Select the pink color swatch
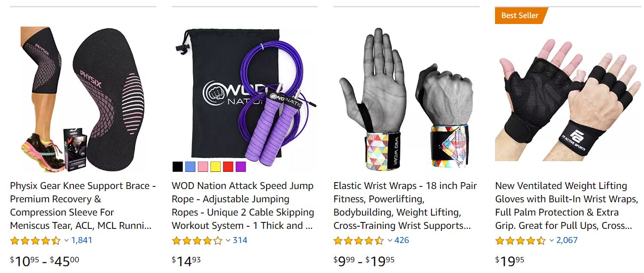Image resolution: width=644 pixels, height=273 pixels. coord(203,167)
